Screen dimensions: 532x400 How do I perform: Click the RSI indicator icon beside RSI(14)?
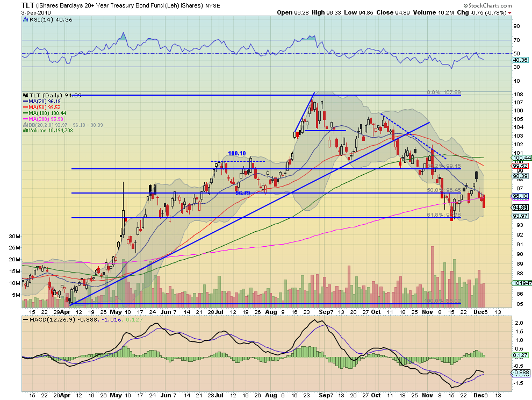coord(25,20)
